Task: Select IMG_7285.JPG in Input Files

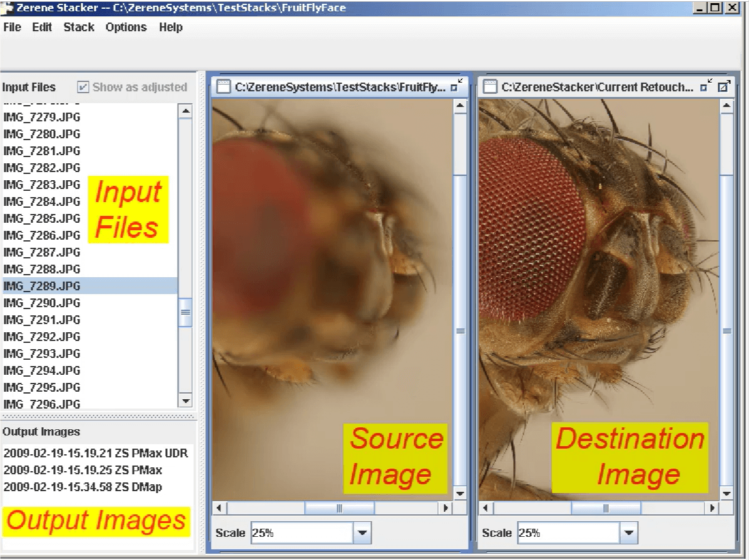Action: click(90, 218)
